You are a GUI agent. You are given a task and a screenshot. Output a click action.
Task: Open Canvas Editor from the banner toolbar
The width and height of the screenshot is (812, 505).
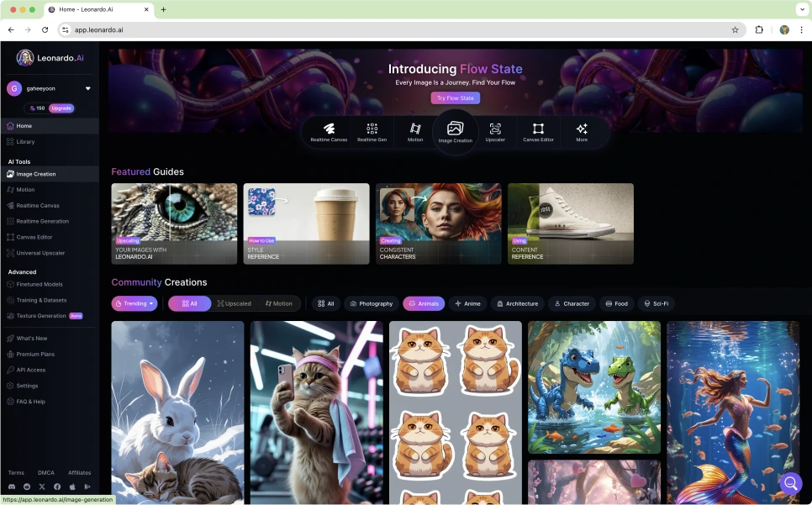538,132
